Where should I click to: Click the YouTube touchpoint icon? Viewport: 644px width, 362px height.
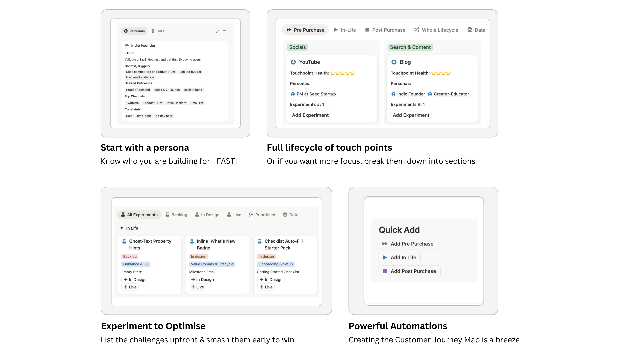[293, 62]
